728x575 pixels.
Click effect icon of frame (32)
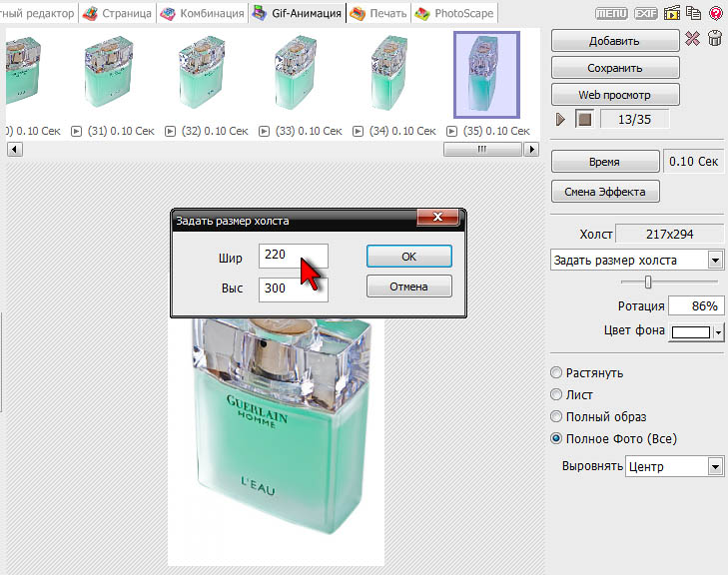(171, 132)
